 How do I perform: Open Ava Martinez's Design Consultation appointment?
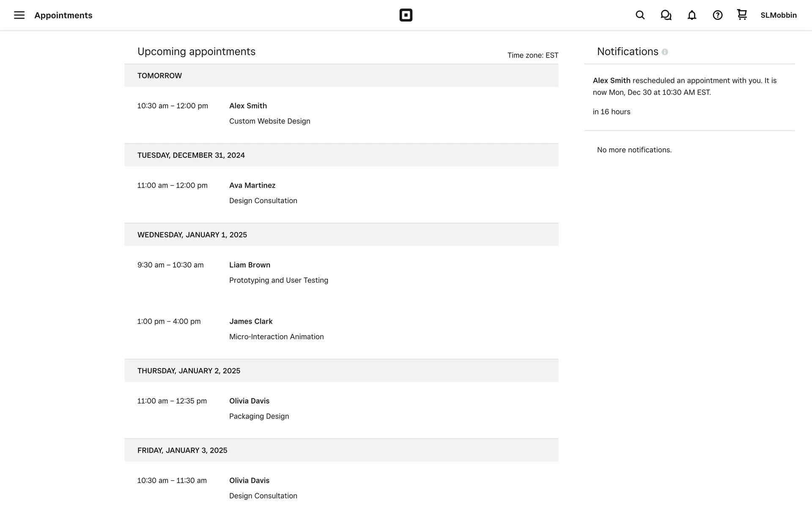click(x=263, y=193)
